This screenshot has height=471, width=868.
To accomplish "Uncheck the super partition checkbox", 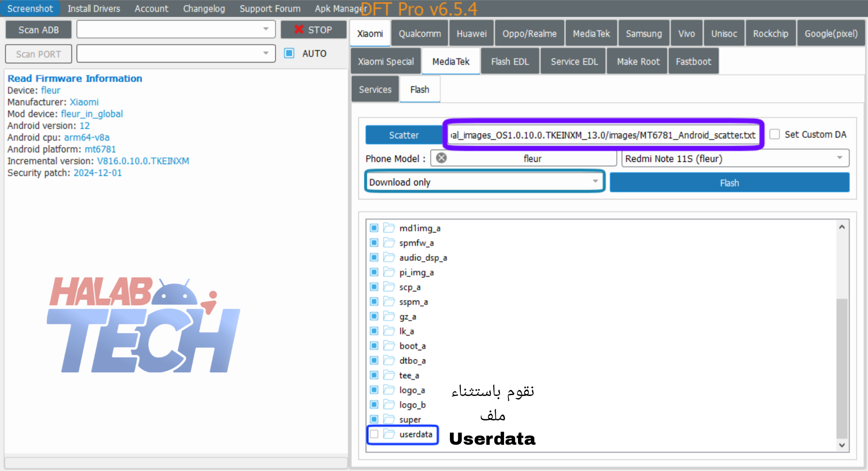I will coord(374,419).
